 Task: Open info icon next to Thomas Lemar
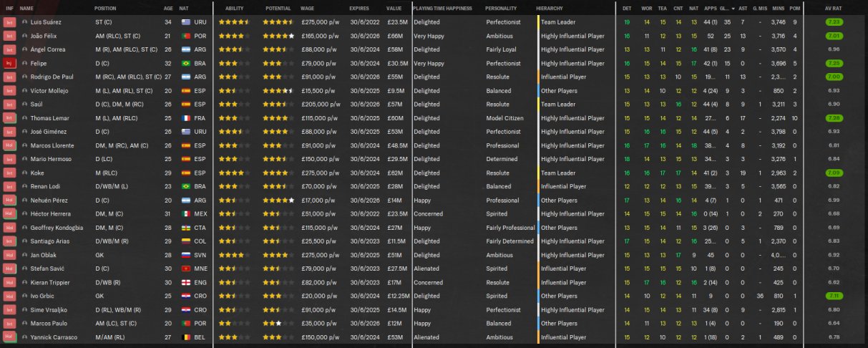[25, 118]
